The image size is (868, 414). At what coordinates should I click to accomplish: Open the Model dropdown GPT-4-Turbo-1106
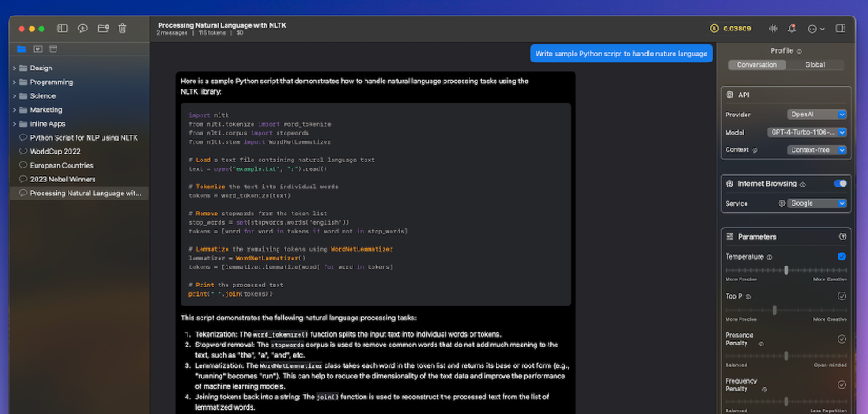[807, 132]
